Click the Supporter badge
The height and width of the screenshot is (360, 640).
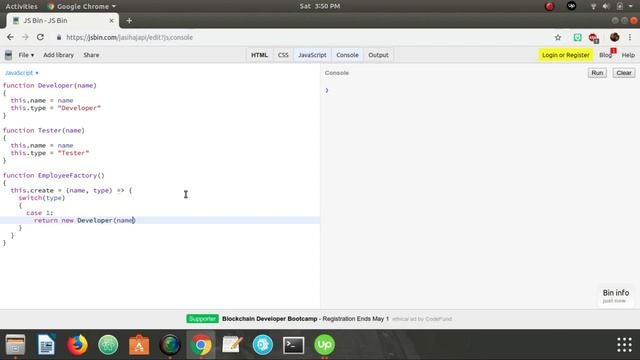click(202, 319)
